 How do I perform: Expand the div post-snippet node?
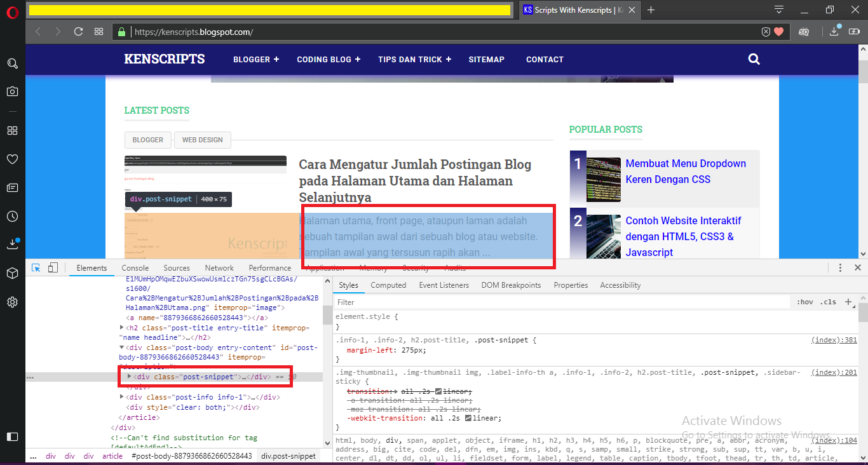(x=130, y=377)
